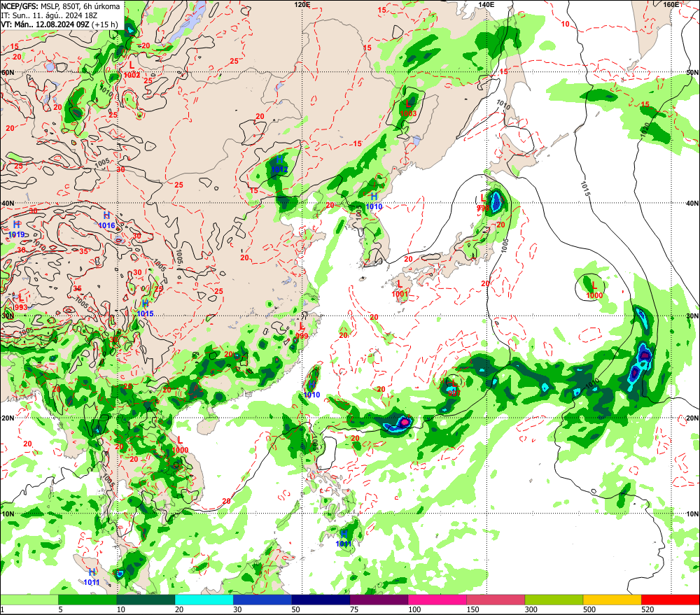Click the high pressure 'H 1019' marker

coord(17,229)
